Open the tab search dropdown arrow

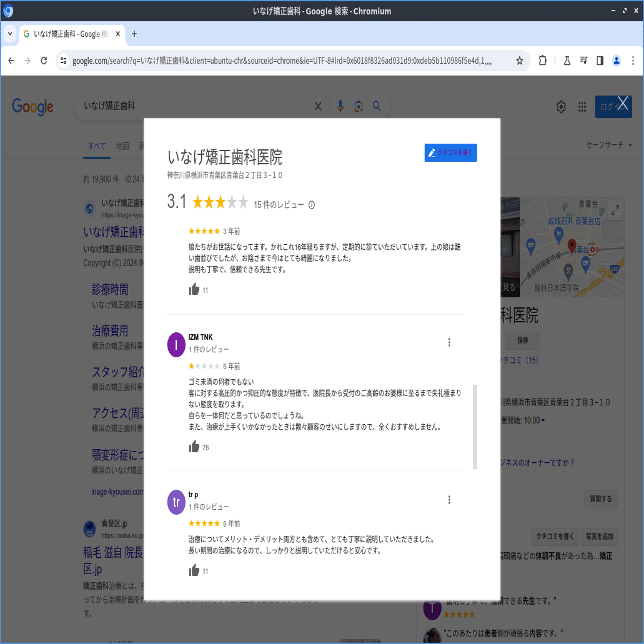pos(10,34)
